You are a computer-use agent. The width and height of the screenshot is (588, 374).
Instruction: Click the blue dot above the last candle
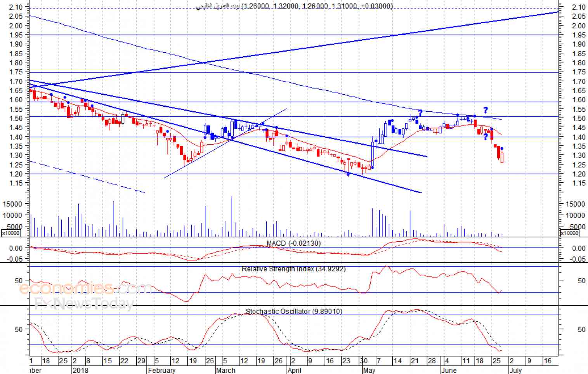click(x=502, y=149)
